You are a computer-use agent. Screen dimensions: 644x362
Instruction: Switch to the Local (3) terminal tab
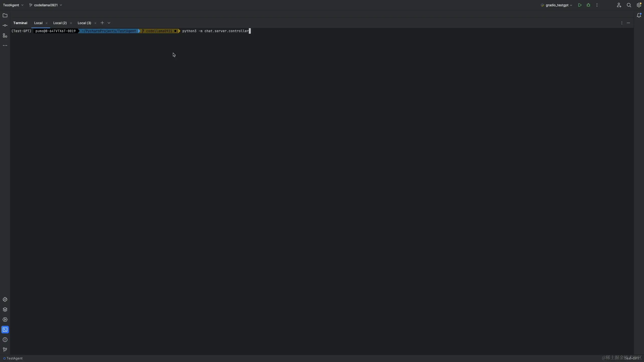tap(84, 23)
